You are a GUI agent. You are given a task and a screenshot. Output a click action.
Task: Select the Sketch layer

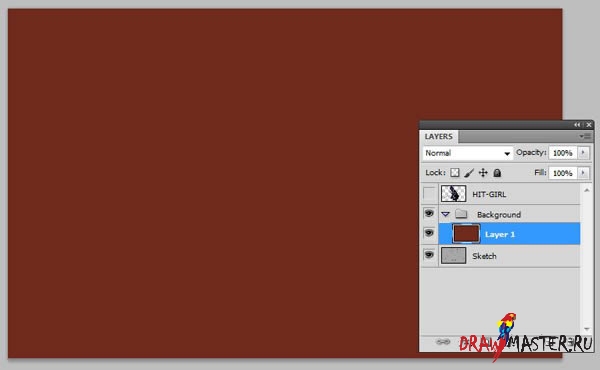click(509, 256)
